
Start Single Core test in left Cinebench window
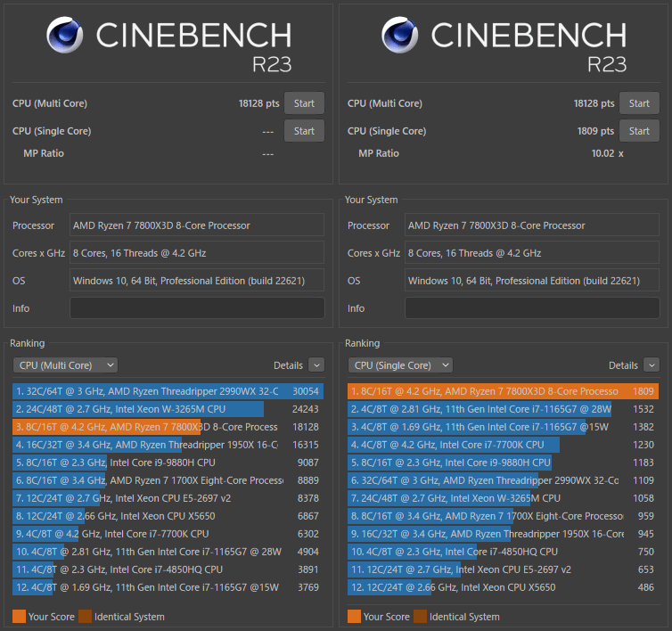click(x=304, y=131)
